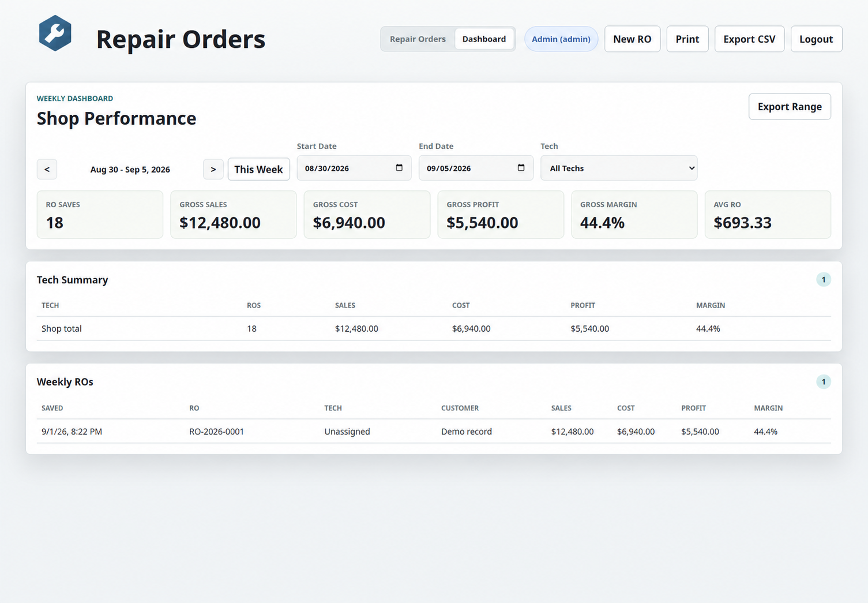Switch to Repair Orders tab
868x603 pixels.
[418, 39]
